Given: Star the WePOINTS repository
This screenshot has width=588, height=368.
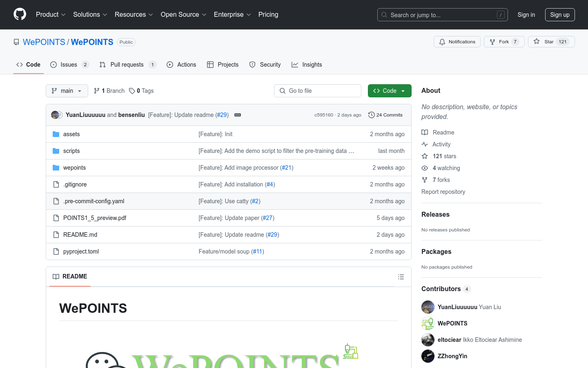Looking at the screenshot, I should pyautogui.click(x=551, y=42).
